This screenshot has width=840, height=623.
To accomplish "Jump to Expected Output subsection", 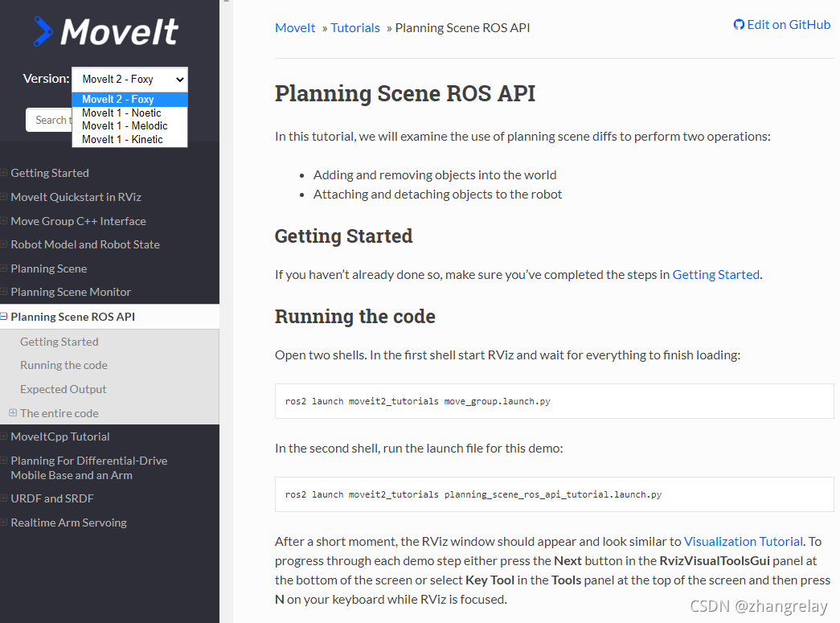I will 64,389.
